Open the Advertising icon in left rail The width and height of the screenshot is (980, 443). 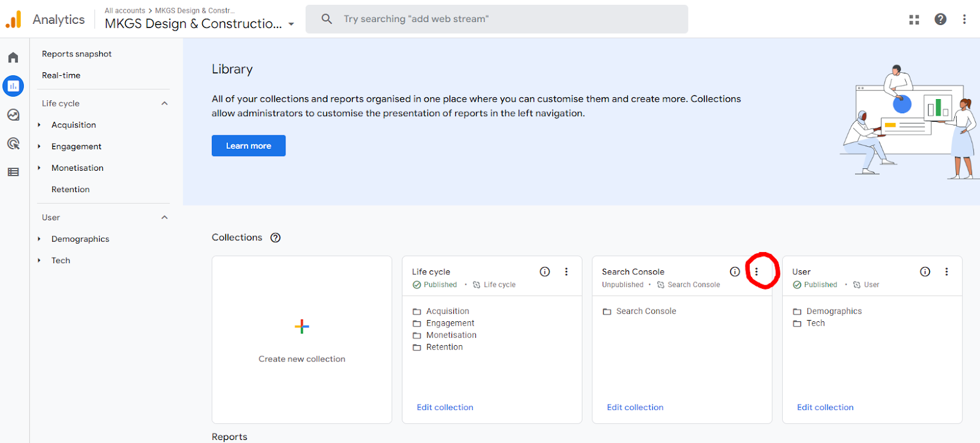(13, 144)
